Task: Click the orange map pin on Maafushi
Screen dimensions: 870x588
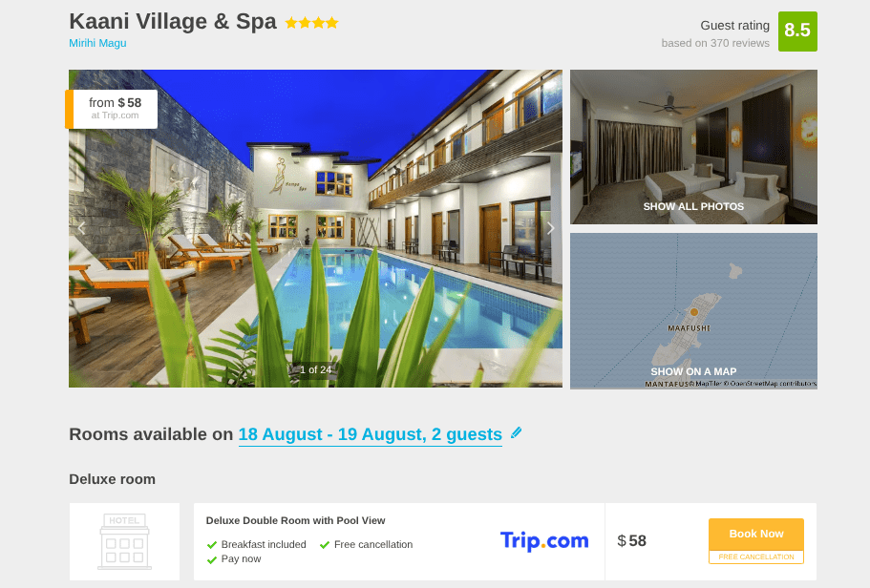Action: click(693, 312)
